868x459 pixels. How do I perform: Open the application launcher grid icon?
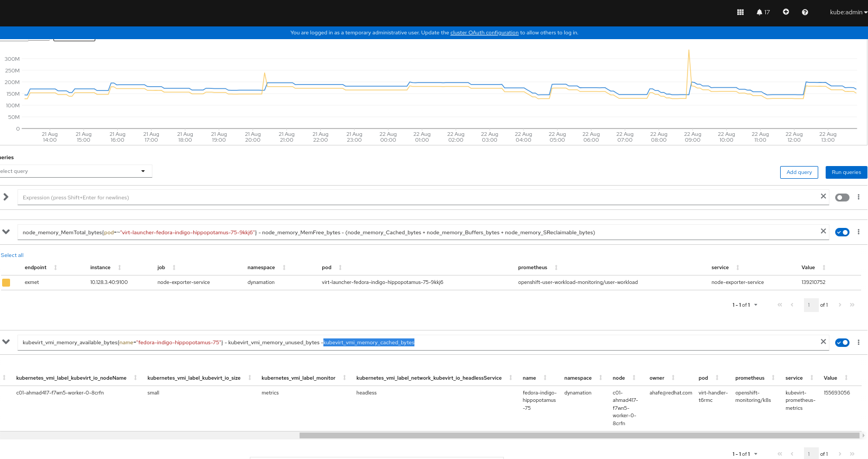(x=740, y=12)
